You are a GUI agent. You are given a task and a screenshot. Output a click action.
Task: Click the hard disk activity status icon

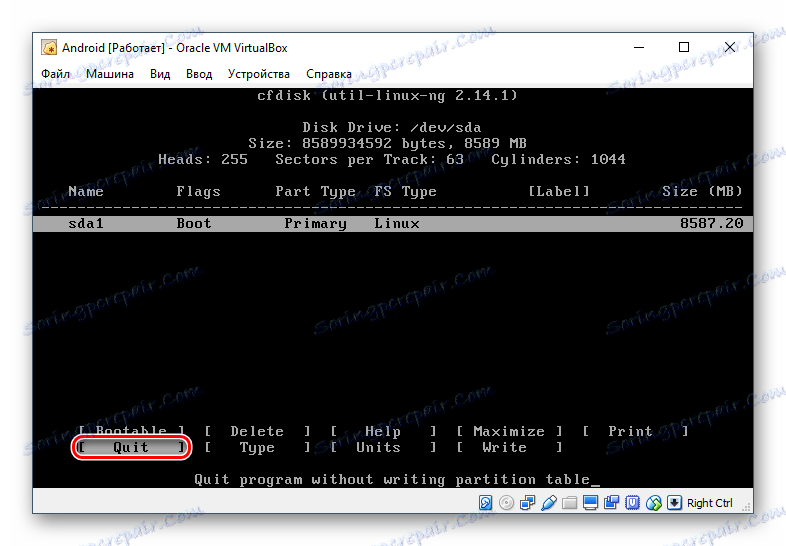(x=485, y=502)
